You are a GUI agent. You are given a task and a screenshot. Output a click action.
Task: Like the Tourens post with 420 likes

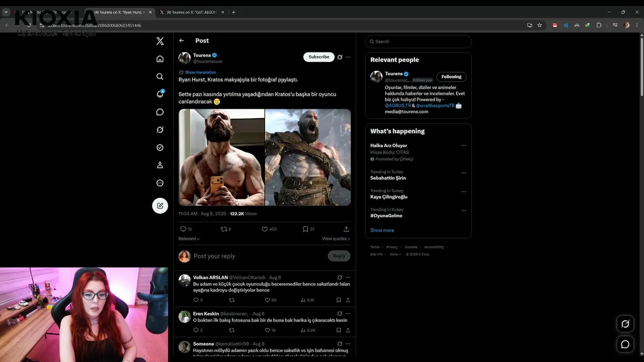tap(269, 229)
